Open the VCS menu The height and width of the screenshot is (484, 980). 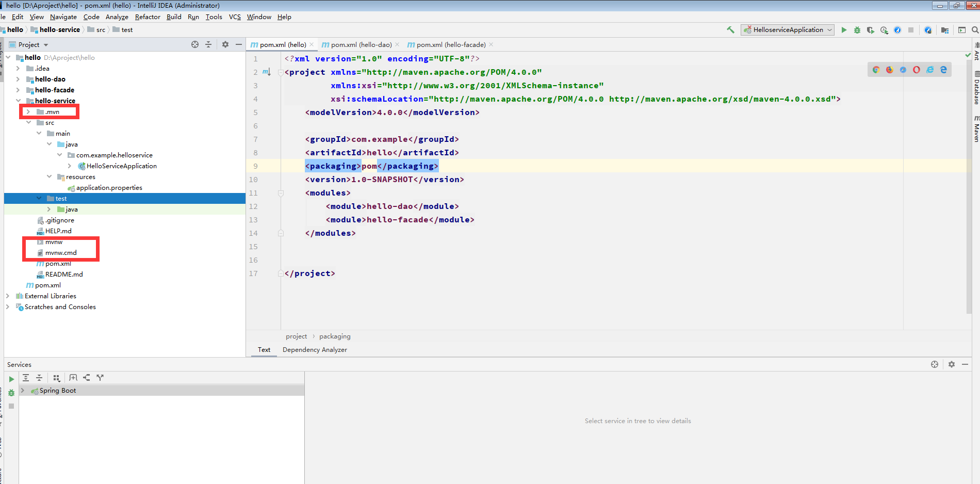(x=235, y=17)
